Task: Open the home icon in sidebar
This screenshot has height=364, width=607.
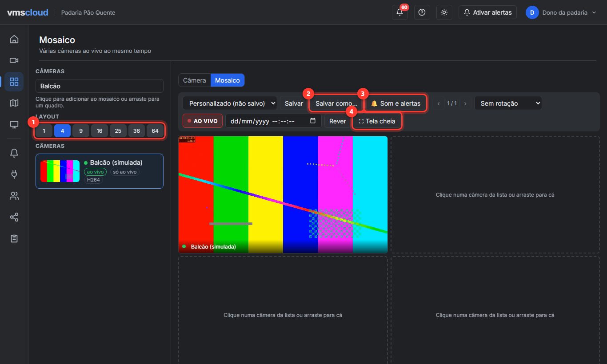Action: click(14, 39)
